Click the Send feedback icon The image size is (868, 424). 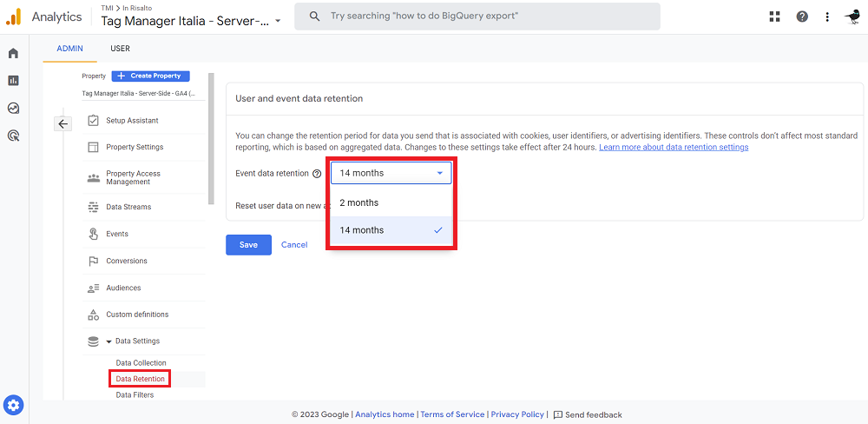click(x=558, y=414)
